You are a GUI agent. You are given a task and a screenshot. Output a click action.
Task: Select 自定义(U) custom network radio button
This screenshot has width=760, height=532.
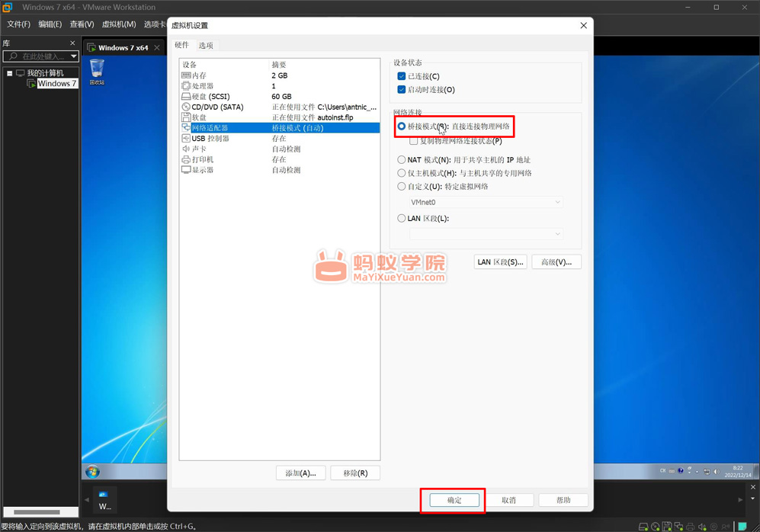(401, 187)
